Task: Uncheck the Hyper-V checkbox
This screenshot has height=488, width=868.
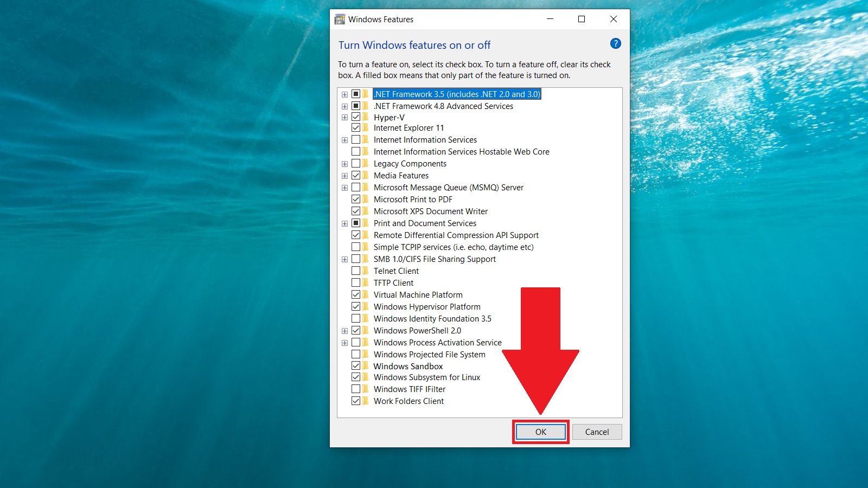Action: click(356, 117)
